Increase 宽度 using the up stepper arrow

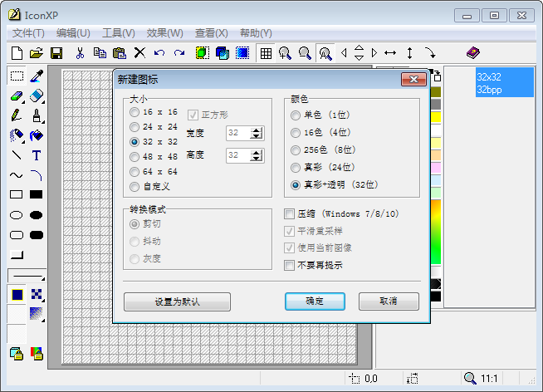pos(257,129)
